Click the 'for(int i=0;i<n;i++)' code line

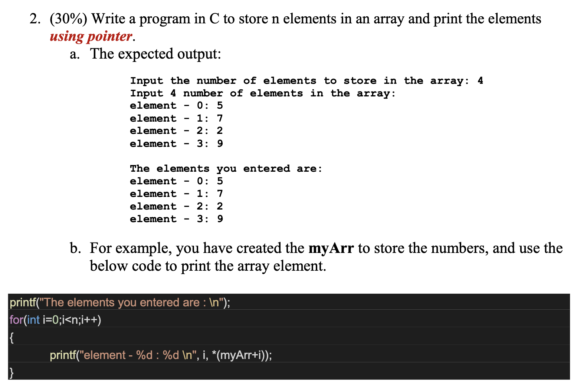pyautogui.click(x=55, y=320)
